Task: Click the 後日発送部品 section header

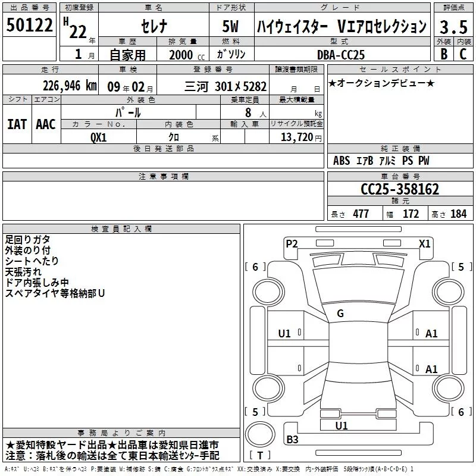Action: [164, 149]
